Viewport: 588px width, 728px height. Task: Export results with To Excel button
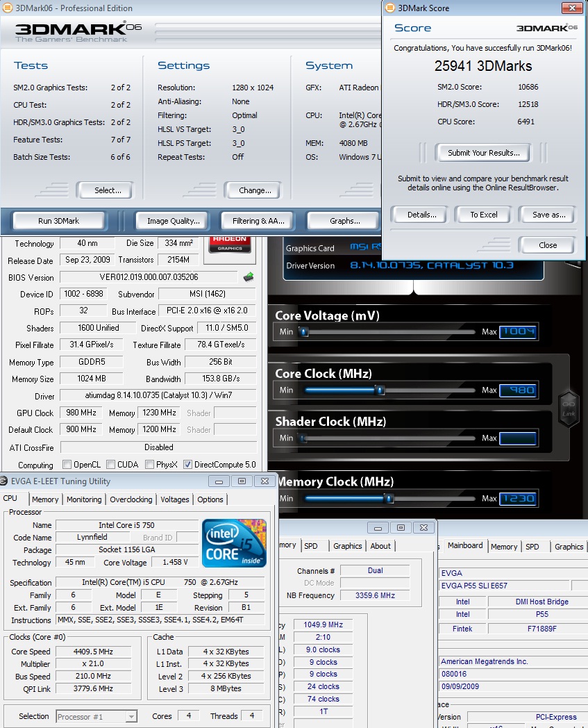[484, 215]
